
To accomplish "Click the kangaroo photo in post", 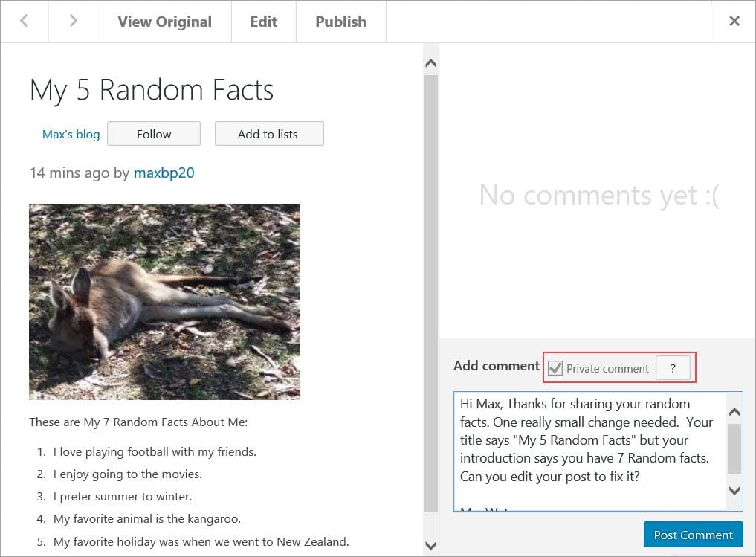I will click(x=164, y=301).
